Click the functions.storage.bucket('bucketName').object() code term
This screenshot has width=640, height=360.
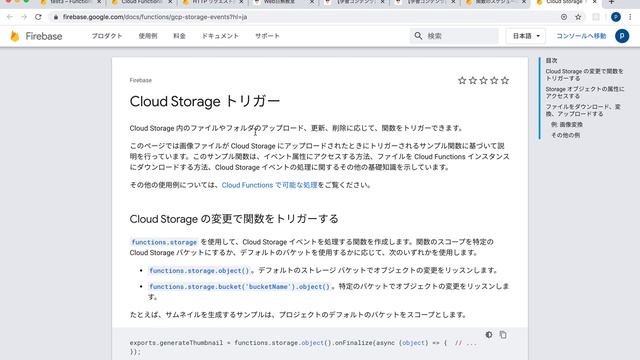(239, 287)
